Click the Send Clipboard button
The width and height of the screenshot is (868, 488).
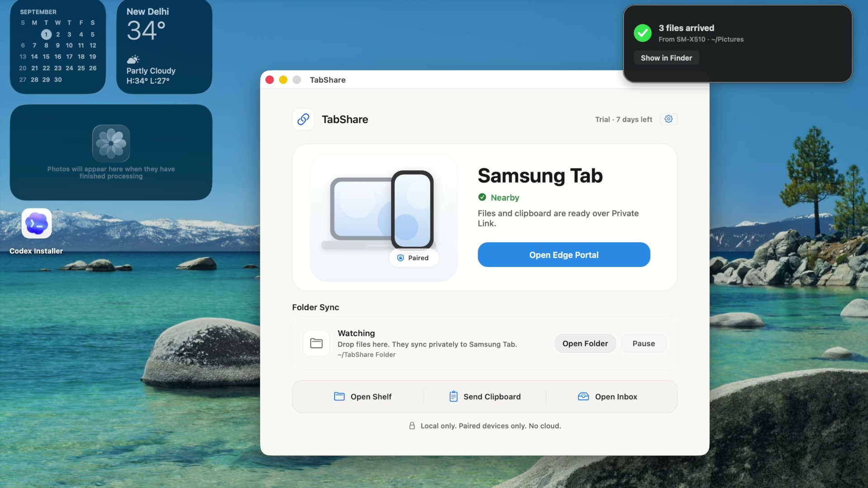[x=485, y=397]
